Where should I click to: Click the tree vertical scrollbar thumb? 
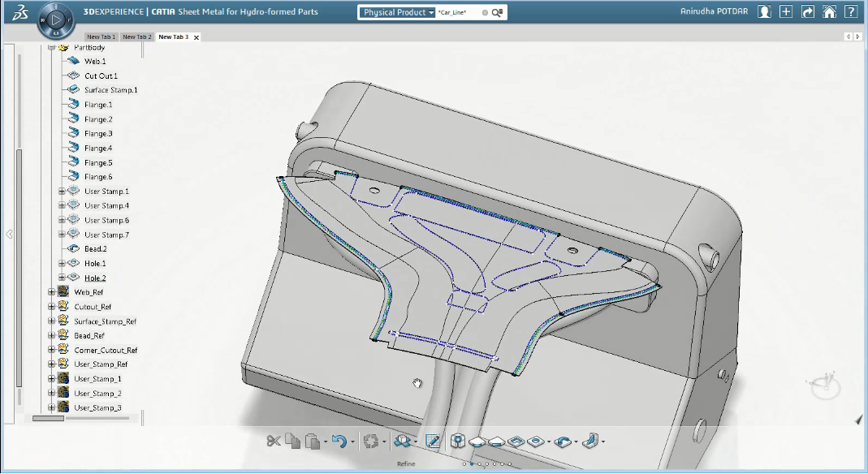coord(19,268)
